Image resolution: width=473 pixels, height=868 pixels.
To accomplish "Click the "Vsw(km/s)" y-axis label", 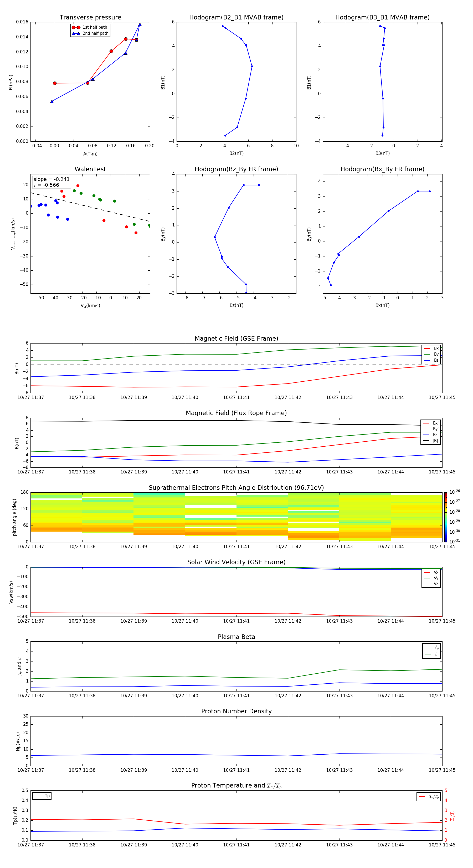I will point(11,592).
